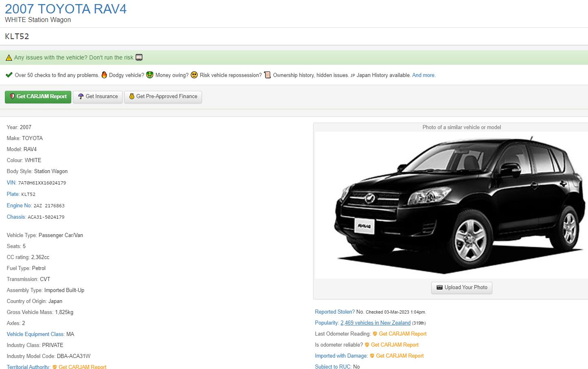The height and width of the screenshot is (369, 588).
Task: Click the 'Make: TOYOTA' row
Action: [x=25, y=138]
